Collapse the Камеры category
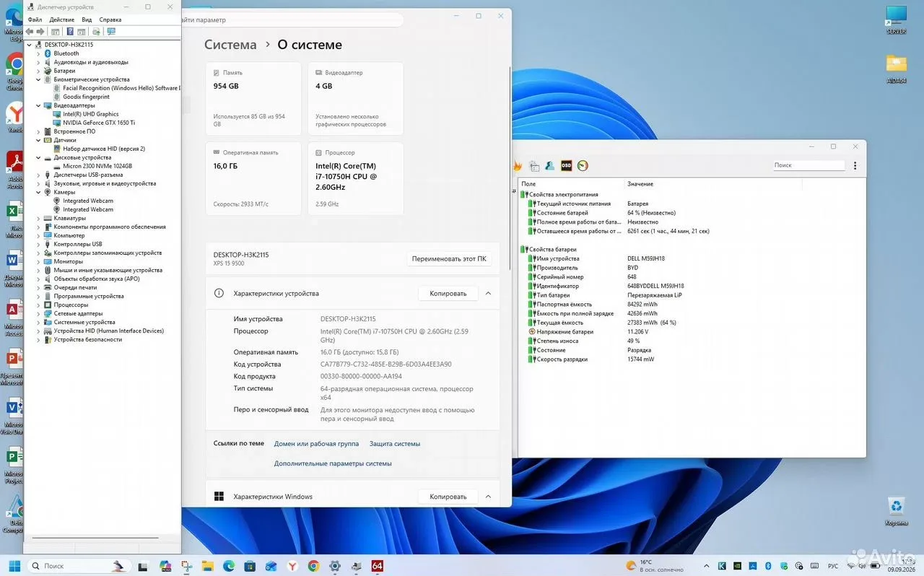 click(x=38, y=192)
